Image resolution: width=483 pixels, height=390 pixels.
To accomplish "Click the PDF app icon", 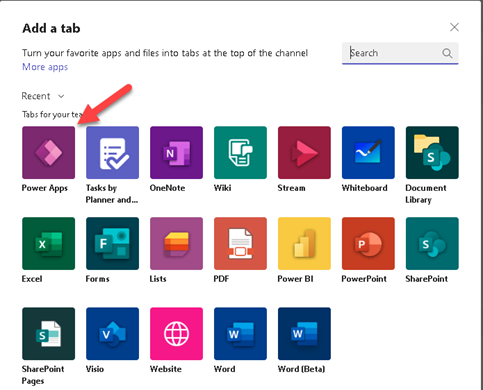I will point(240,244).
